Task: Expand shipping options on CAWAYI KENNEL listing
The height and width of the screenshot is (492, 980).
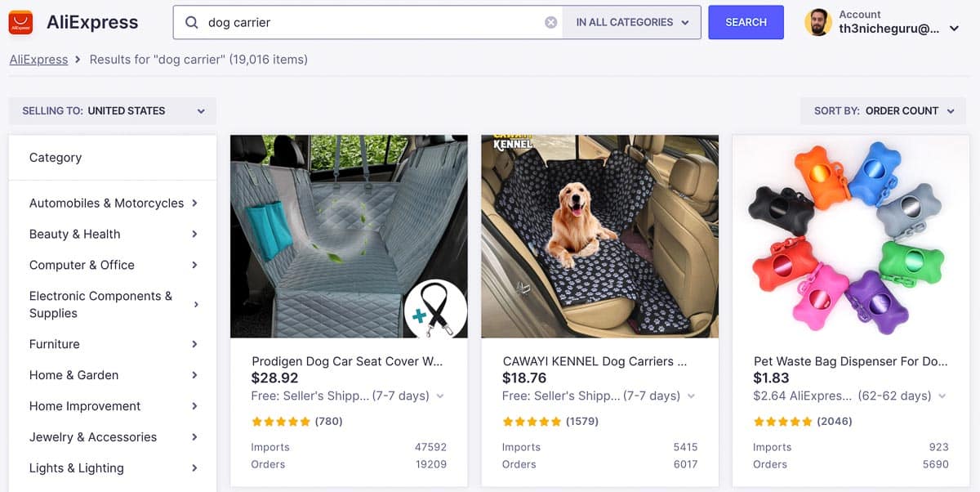Action: coord(690,396)
